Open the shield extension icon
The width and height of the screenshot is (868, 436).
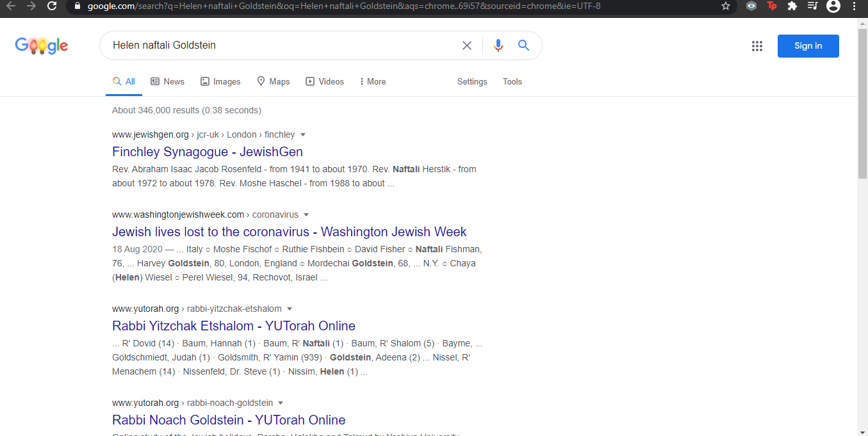click(x=751, y=6)
